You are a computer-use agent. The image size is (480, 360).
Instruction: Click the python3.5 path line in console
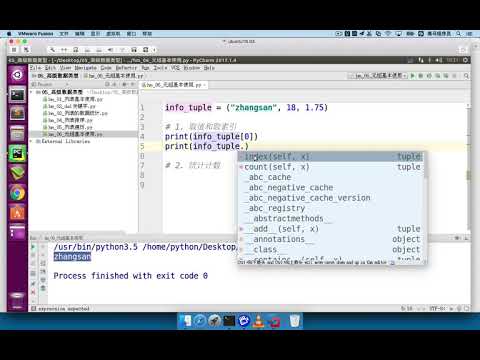[145, 247]
